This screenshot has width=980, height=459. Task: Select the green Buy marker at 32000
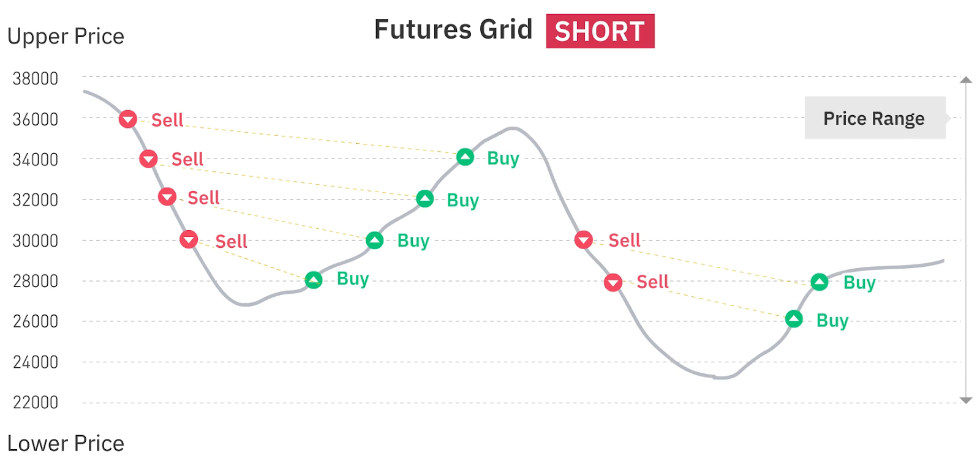pyautogui.click(x=425, y=199)
